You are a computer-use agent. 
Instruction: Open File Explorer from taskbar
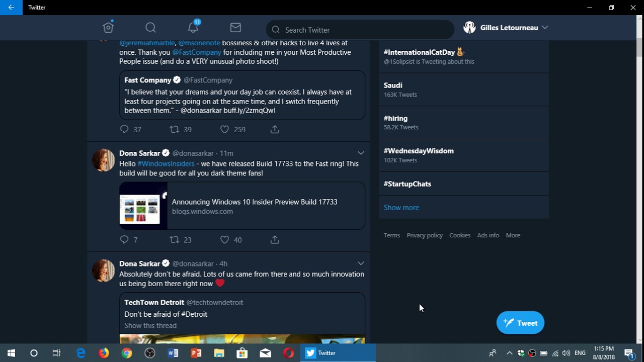[x=219, y=353]
